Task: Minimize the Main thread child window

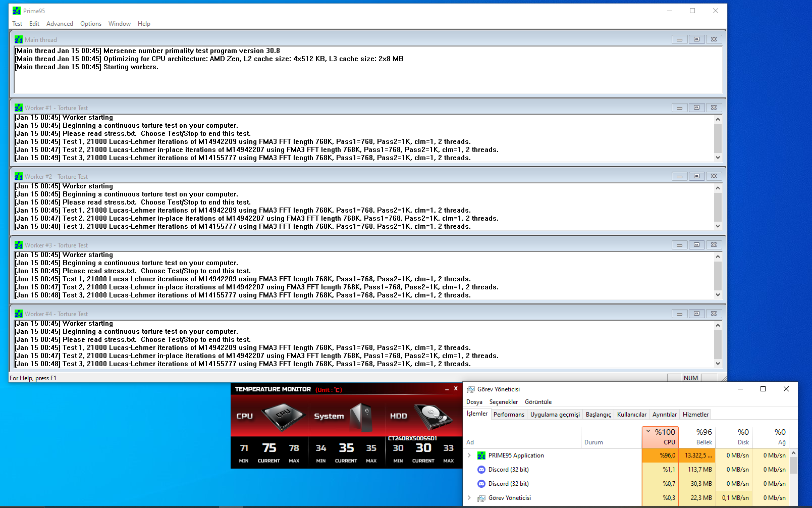Action: click(679, 39)
